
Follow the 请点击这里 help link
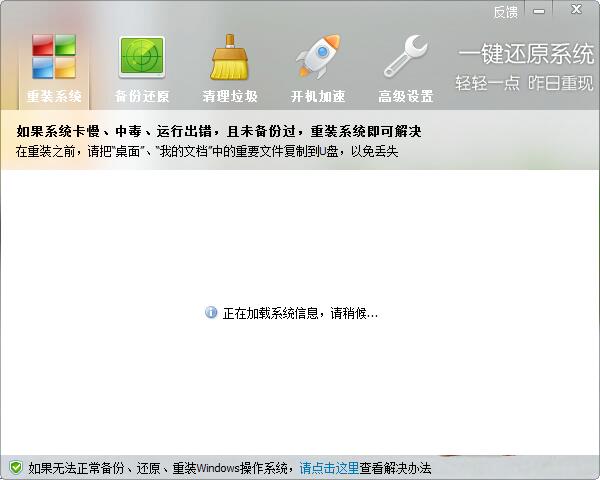(x=329, y=468)
